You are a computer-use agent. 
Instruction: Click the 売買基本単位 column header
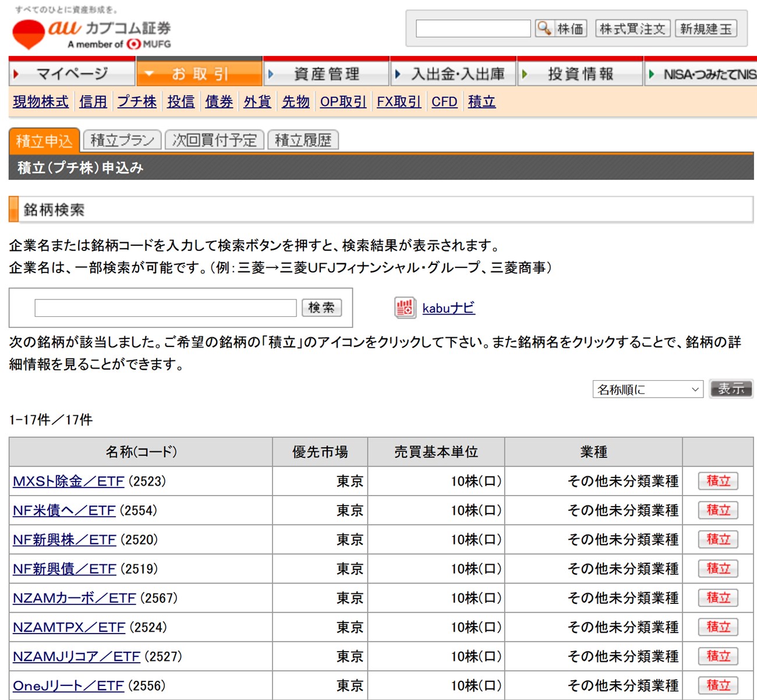coord(436,452)
